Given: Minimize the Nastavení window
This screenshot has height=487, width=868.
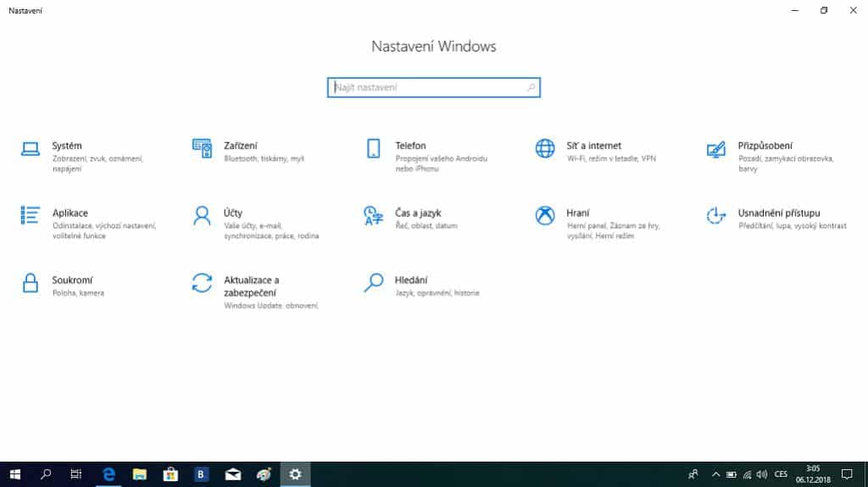Looking at the screenshot, I should tap(795, 10).
